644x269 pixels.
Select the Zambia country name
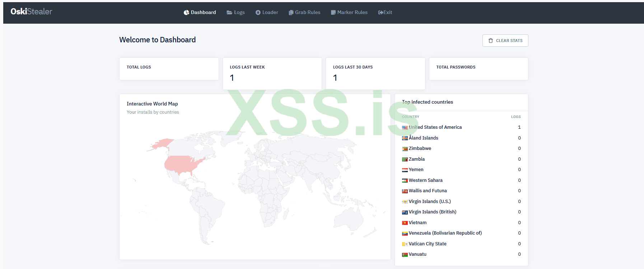417,159
